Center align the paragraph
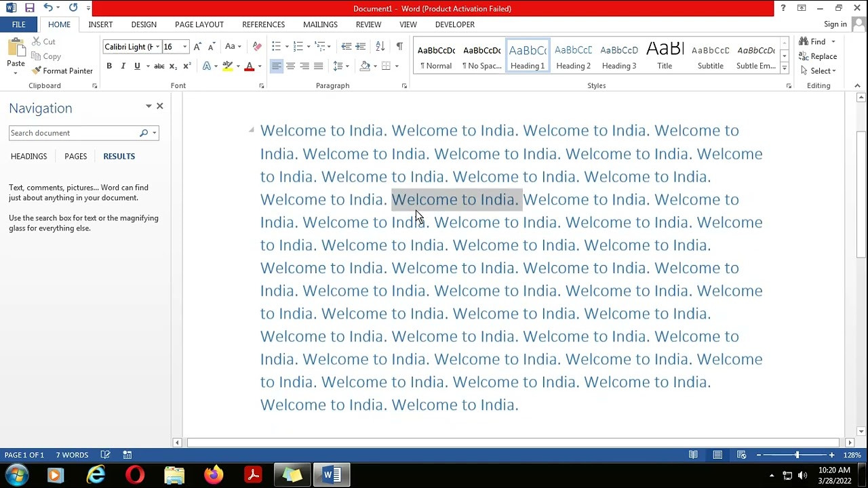868x488 pixels. pos(290,66)
